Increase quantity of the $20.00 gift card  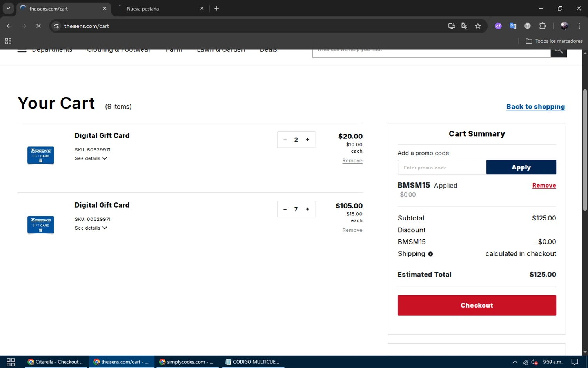(307, 140)
